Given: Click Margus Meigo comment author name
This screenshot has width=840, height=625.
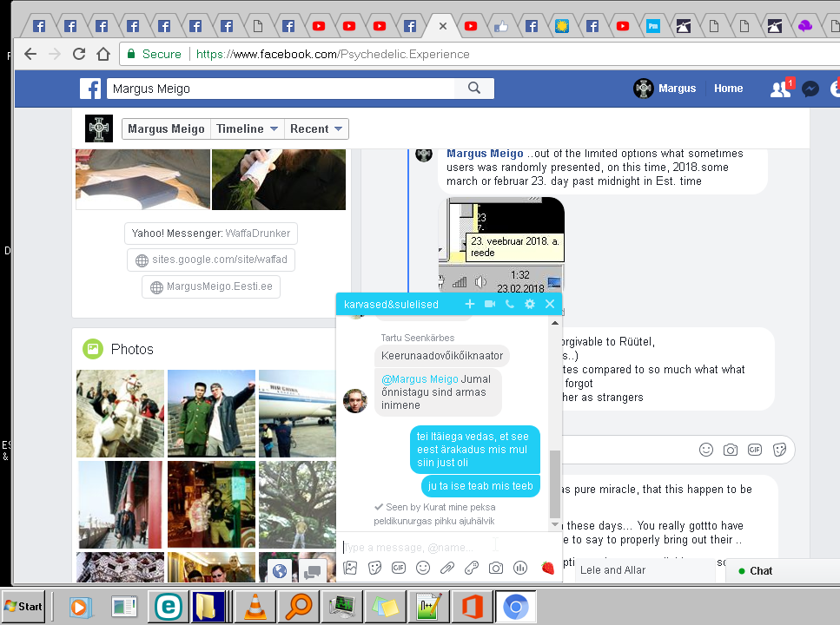Looking at the screenshot, I should click(x=485, y=154).
